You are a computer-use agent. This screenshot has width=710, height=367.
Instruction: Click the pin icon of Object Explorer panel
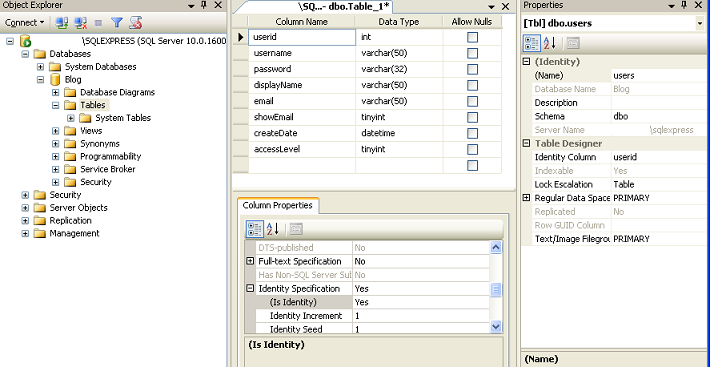[204, 5]
